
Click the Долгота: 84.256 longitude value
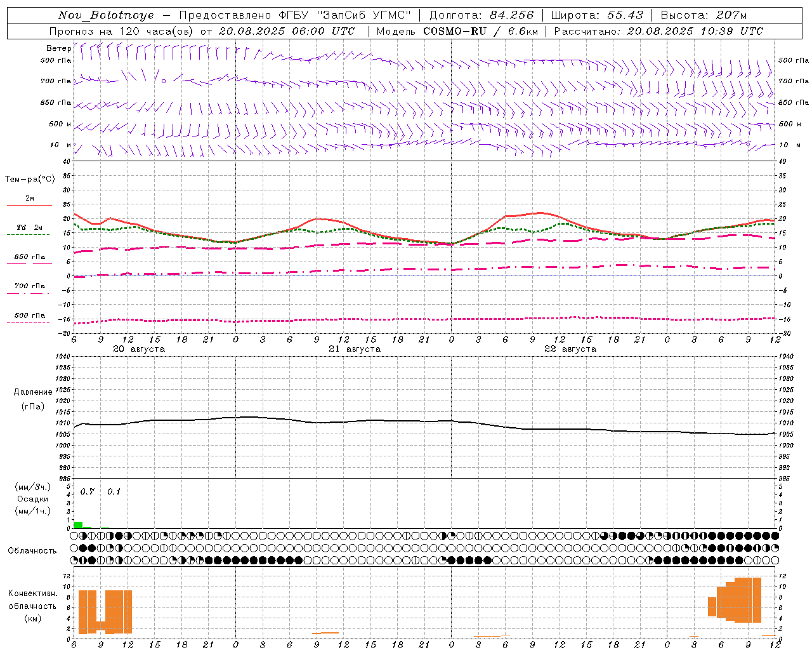coord(481,15)
